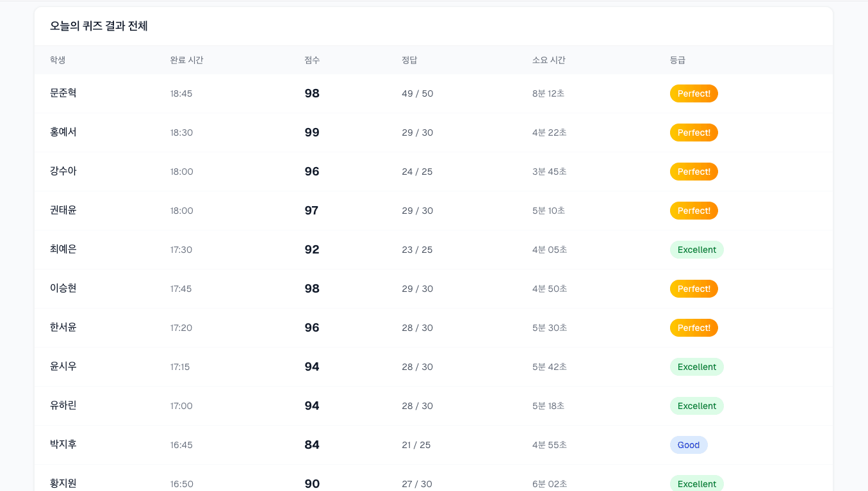Image resolution: width=868 pixels, height=491 pixels.
Task: Click 문준혁's correct answers 49 / 50
Action: point(417,93)
